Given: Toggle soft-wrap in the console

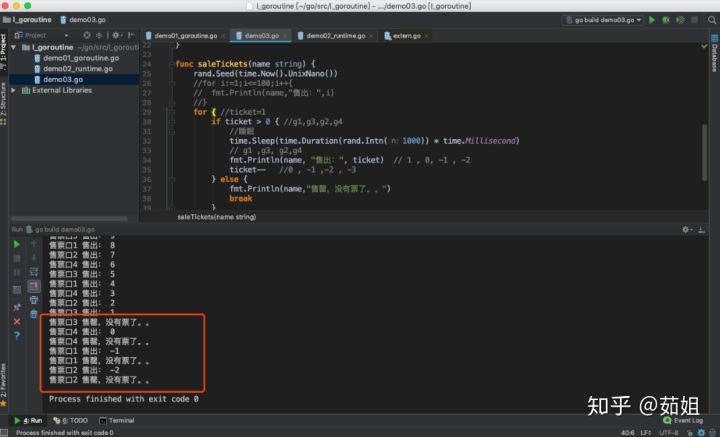Looking at the screenshot, I should coord(34,271).
